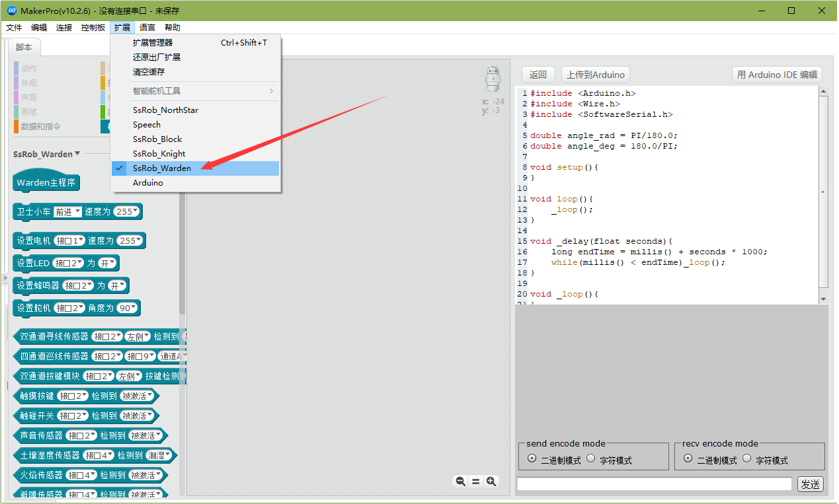839x504 pixels.
Task: Select the 数据和指令 orange category
Action: coord(40,126)
